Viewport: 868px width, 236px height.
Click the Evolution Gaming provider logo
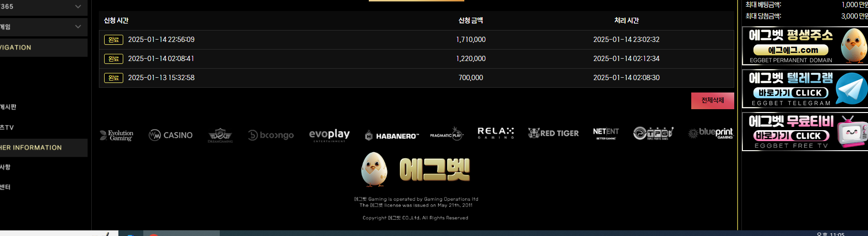(117, 135)
